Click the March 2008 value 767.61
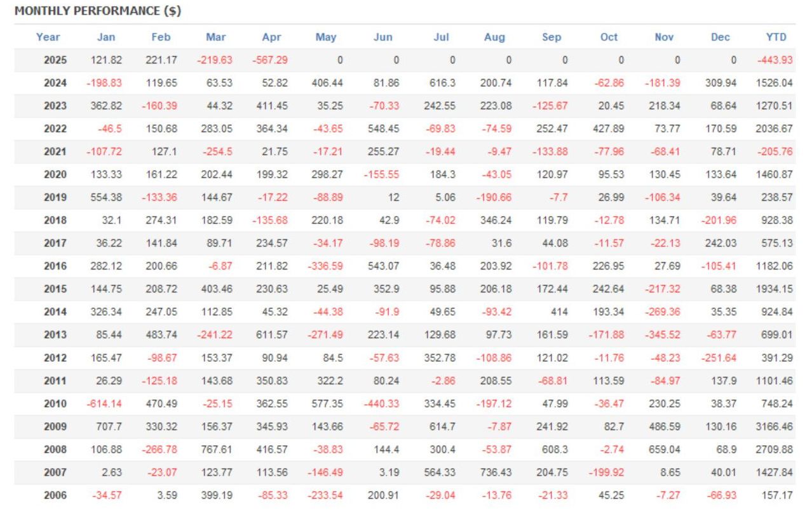This screenshot has height=510, width=812. tap(216, 449)
